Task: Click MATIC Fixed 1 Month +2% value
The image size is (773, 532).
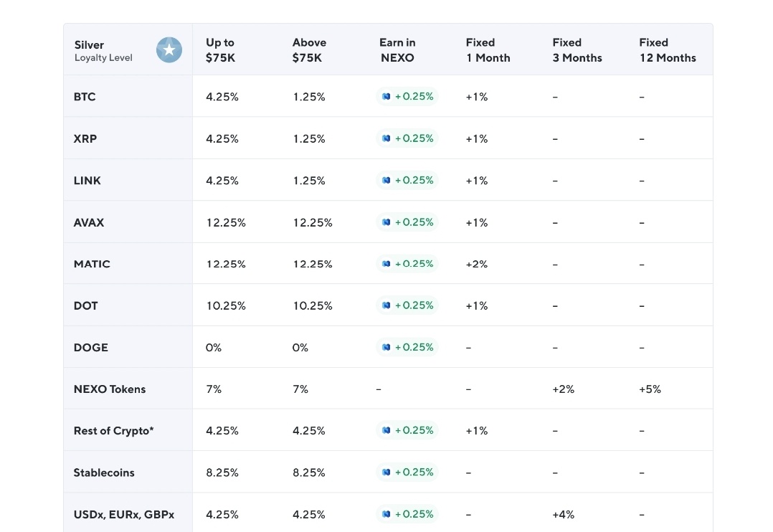Action: coord(477,264)
